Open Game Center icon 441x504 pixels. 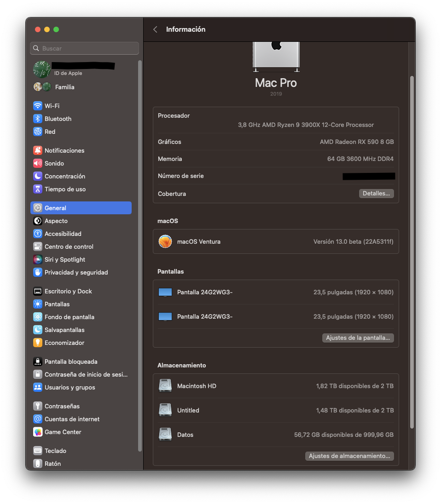(38, 432)
